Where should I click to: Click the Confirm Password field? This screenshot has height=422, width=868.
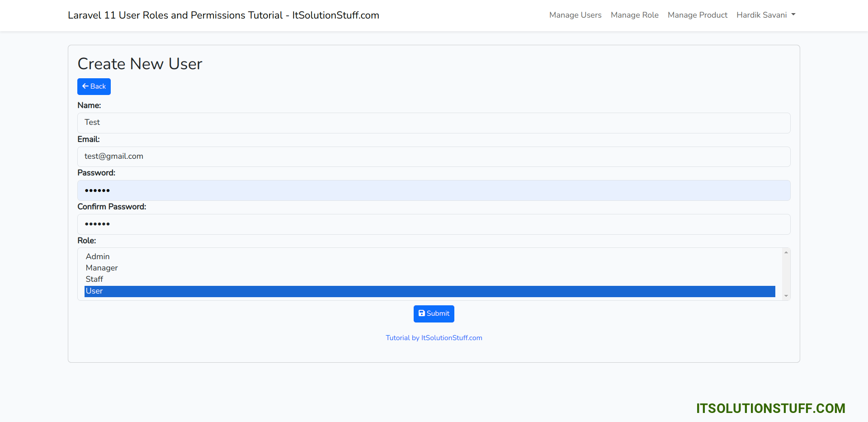[x=434, y=224]
